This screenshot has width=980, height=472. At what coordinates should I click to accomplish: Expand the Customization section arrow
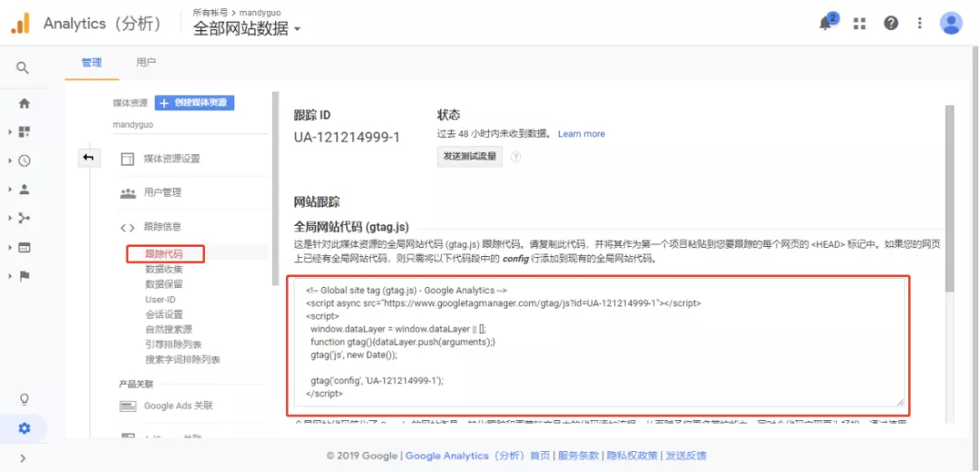10,132
